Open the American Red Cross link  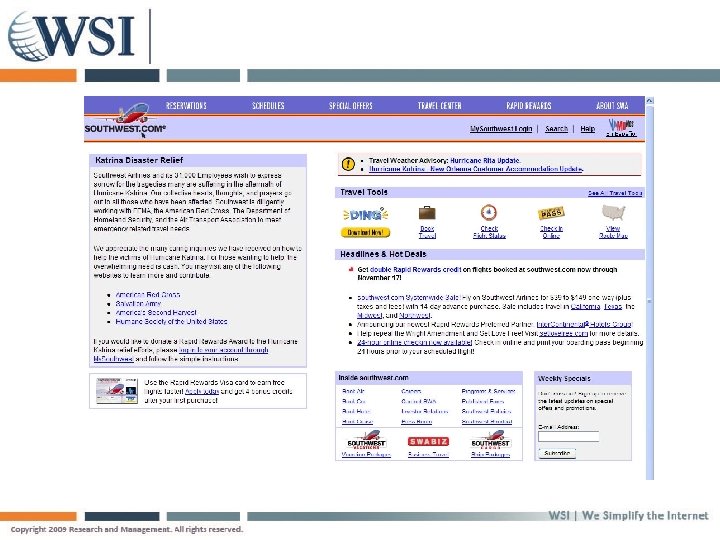point(148,294)
